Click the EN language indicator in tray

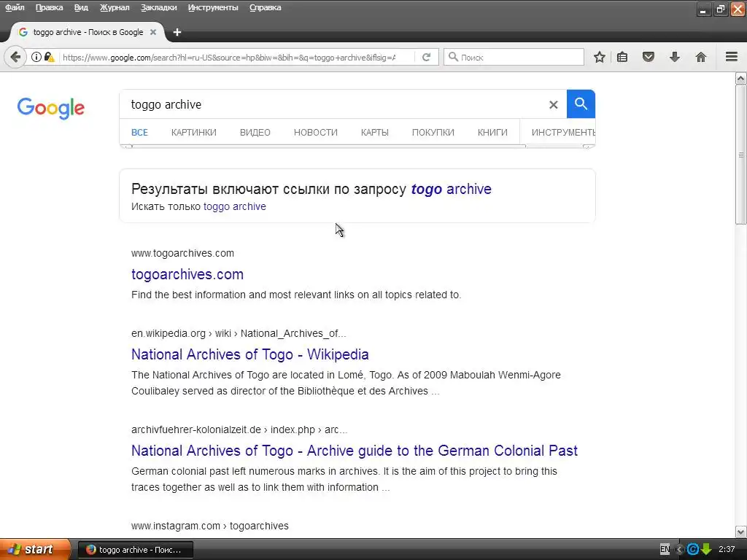pyautogui.click(x=665, y=549)
